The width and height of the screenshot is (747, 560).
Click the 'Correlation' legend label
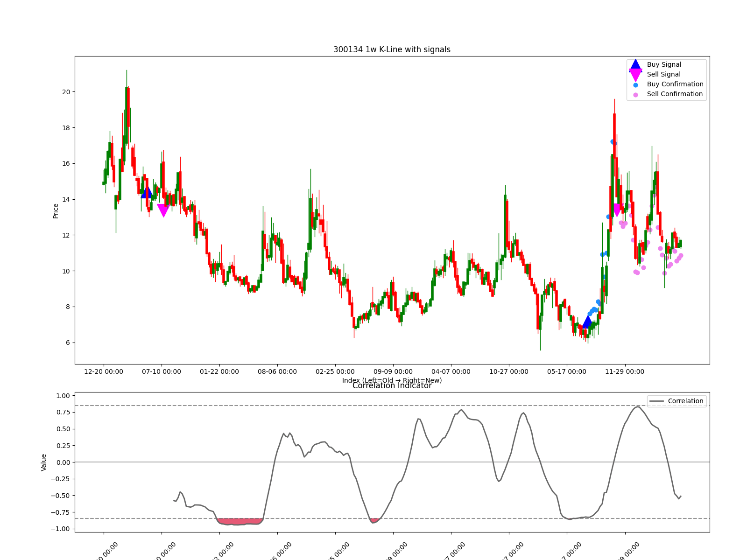tap(685, 401)
